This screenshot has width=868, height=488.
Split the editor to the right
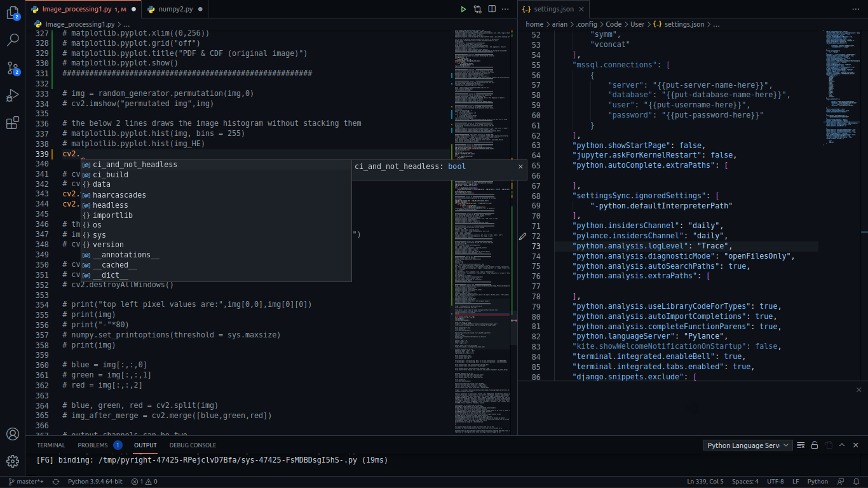coord(491,10)
